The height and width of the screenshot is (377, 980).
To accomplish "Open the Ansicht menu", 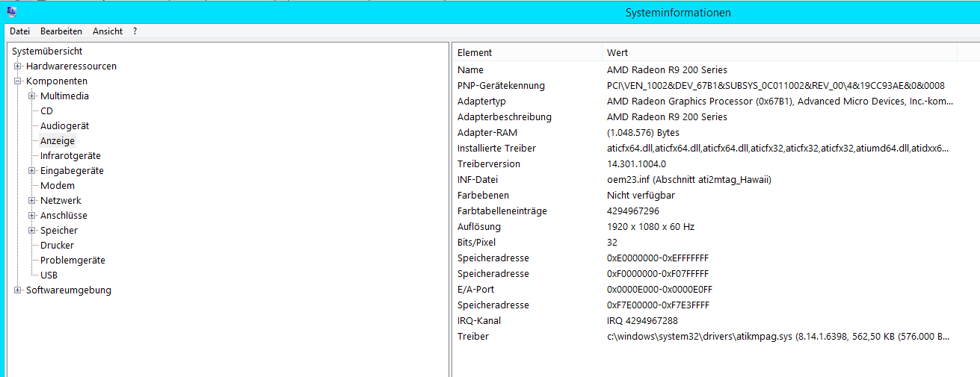I will 108,31.
